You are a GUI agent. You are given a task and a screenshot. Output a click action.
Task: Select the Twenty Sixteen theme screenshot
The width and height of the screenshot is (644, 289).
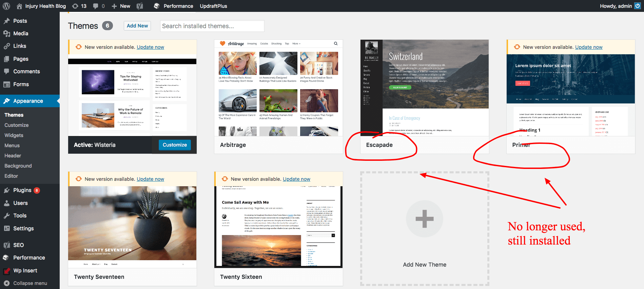click(278, 227)
